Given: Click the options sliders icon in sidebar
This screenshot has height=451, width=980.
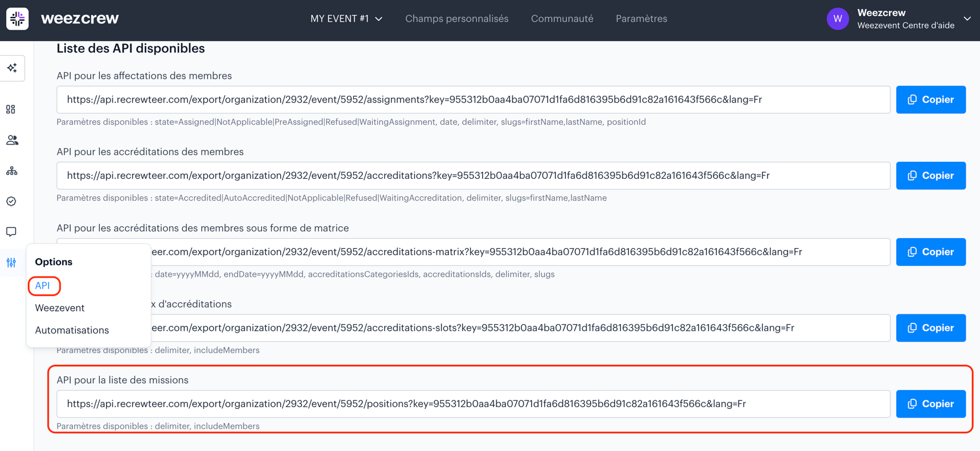Looking at the screenshot, I should pyautogui.click(x=11, y=263).
